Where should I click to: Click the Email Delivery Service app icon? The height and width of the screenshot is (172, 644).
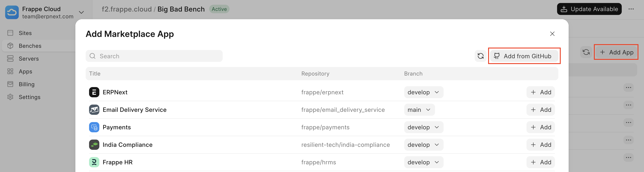click(x=94, y=110)
